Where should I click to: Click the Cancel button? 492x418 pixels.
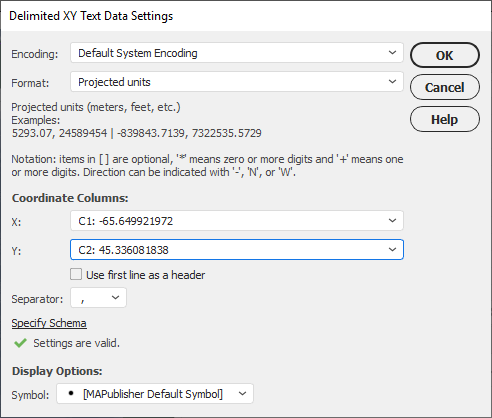pyautogui.click(x=445, y=87)
